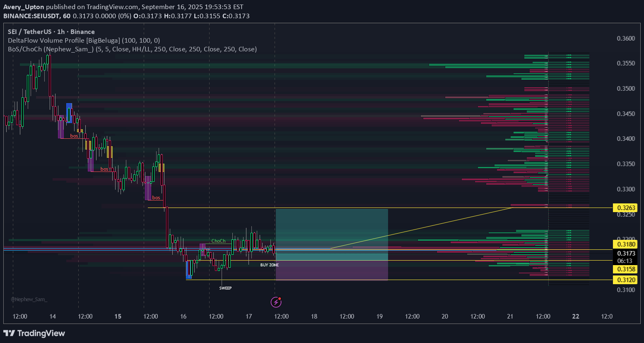Click the date 20 on time axis
This screenshot has height=343, width=644.
(445, 316)
